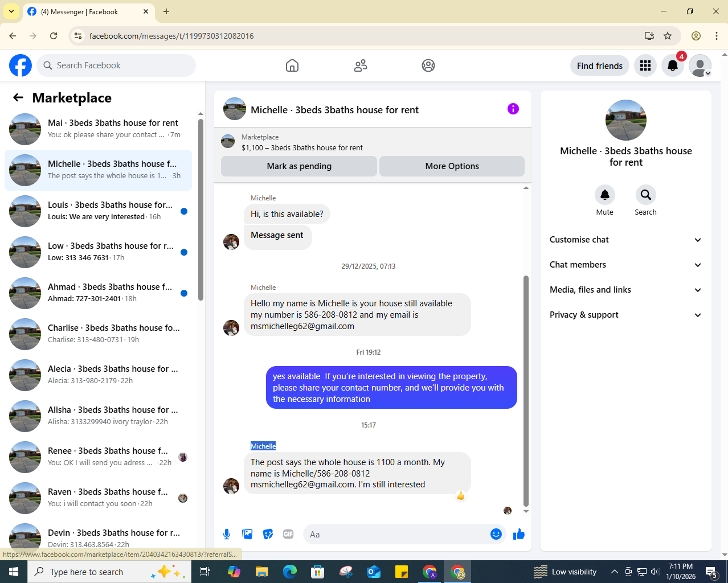Open Low conversation 313 346 7631
This screenshot has height=583, width=728.
click(98, 252)
